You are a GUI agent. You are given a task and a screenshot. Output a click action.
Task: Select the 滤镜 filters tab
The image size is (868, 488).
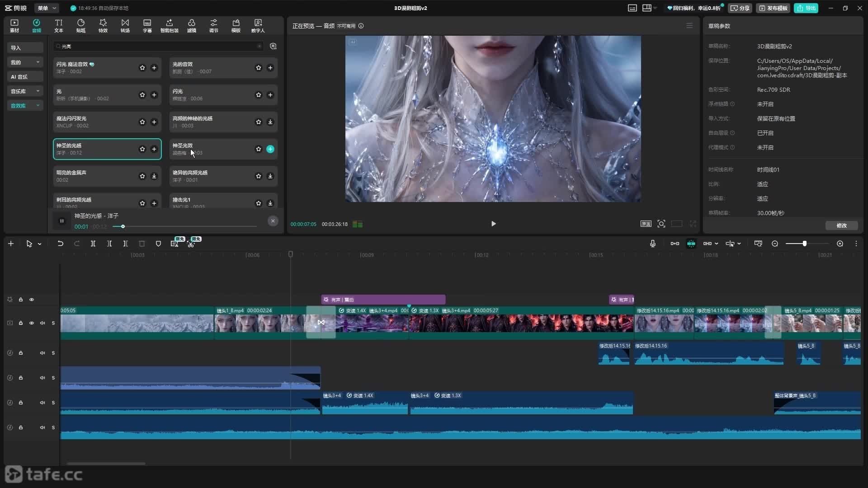(192, 26)
